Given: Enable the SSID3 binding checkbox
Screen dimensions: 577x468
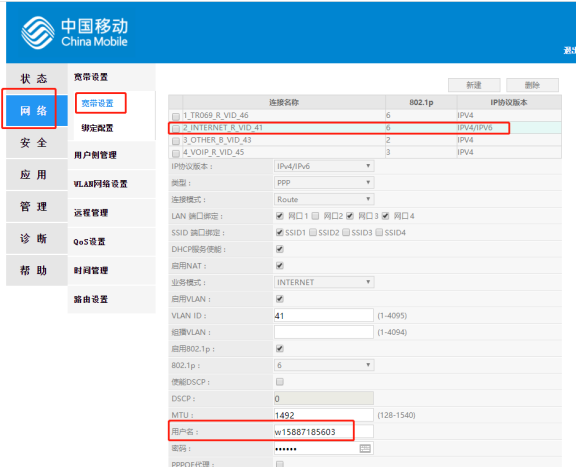Looking at the screenshot, I should coord(346,233).
